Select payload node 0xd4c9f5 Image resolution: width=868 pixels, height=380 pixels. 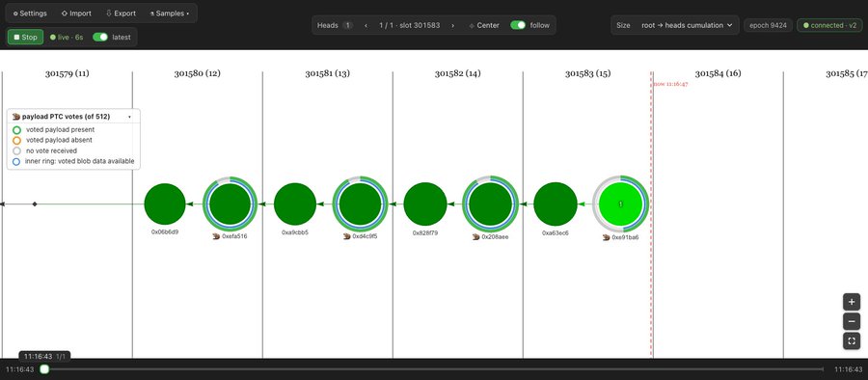[x=360, y=204]
